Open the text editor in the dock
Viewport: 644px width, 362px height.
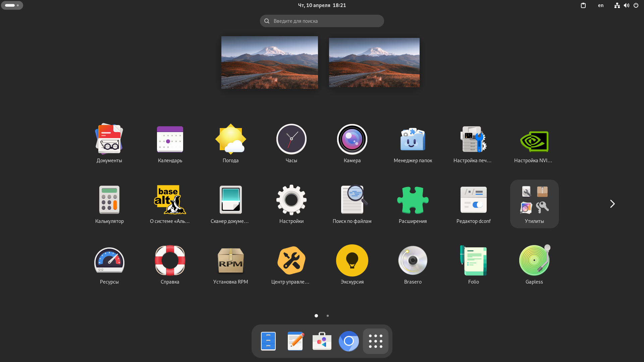pos(295,341)
